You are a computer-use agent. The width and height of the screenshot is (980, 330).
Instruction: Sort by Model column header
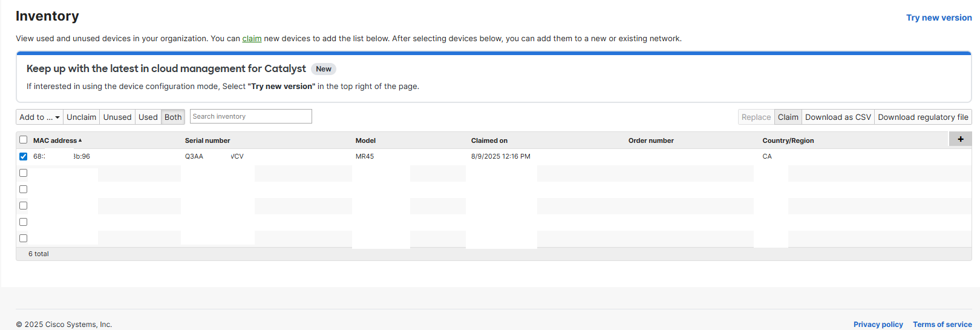[365, 140]
